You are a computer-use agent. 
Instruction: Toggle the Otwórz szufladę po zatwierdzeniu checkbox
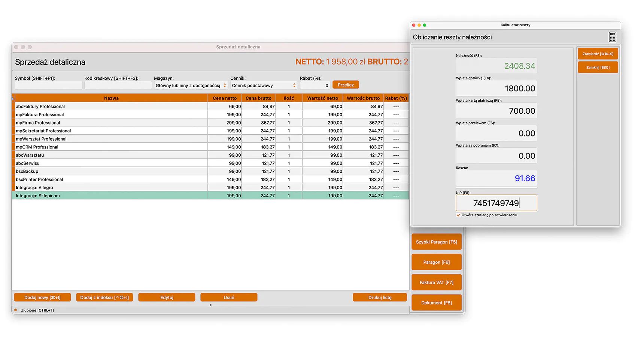click(x=458, y=215)
